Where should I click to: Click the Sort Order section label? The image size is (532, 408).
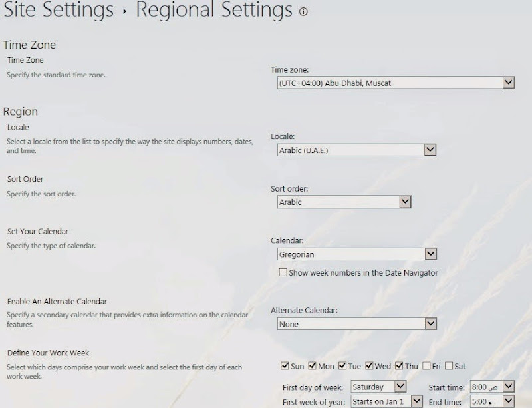25,179
